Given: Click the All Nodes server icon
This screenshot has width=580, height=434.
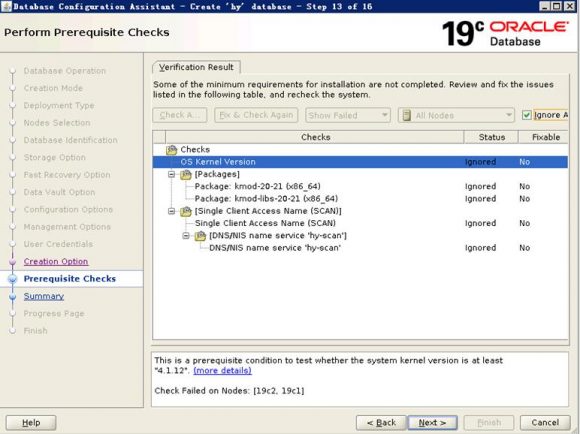Looking at the screenshot, I should 407,115.
